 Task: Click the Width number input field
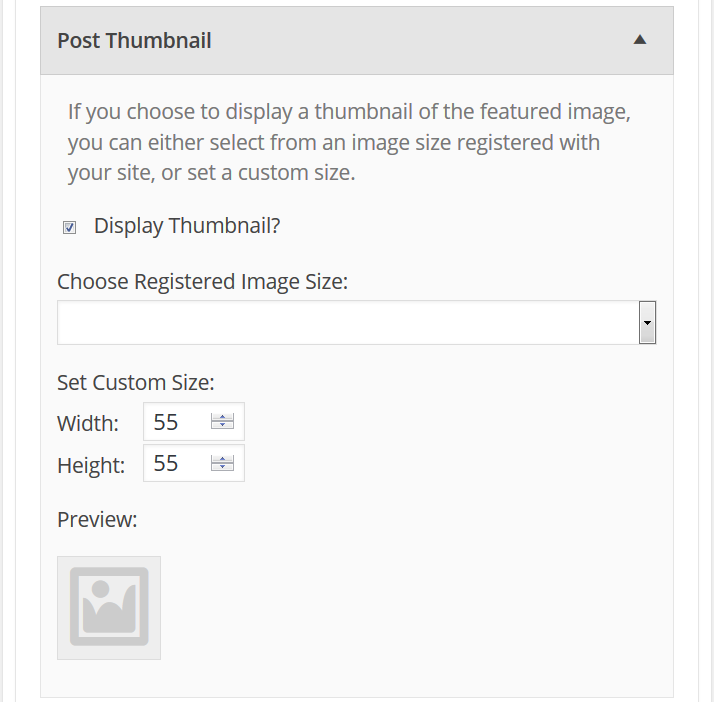point(178,422)
